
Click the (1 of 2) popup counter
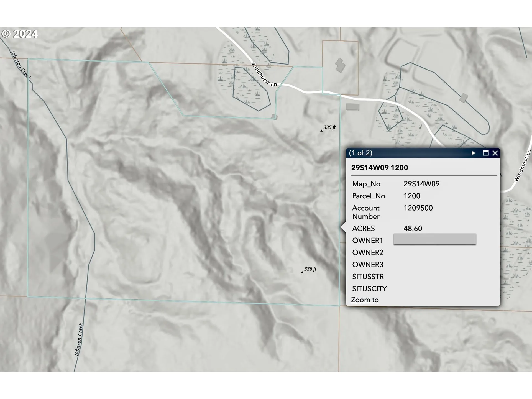[x=360, y=153]
